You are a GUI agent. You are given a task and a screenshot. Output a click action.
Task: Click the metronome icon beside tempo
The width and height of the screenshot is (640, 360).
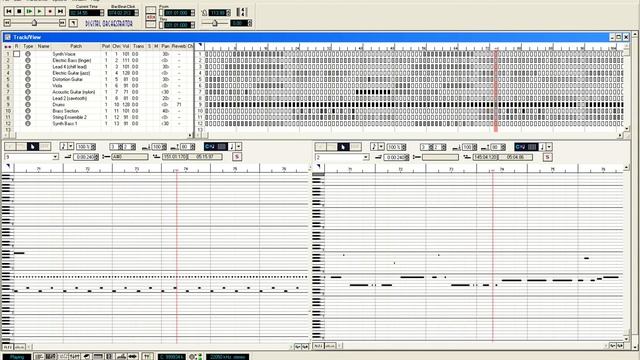click(204, 13)
